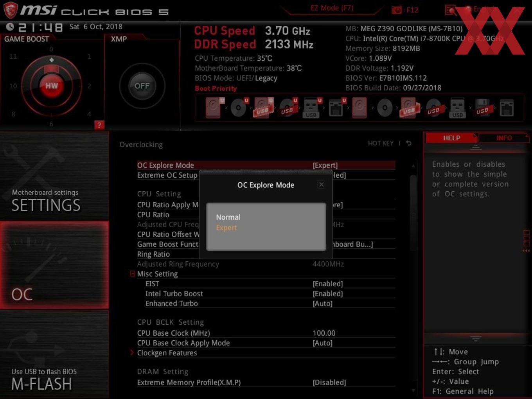Set Game Boost dial to position 0
This screenshot has width=532, height=399.
click(51, 49)
